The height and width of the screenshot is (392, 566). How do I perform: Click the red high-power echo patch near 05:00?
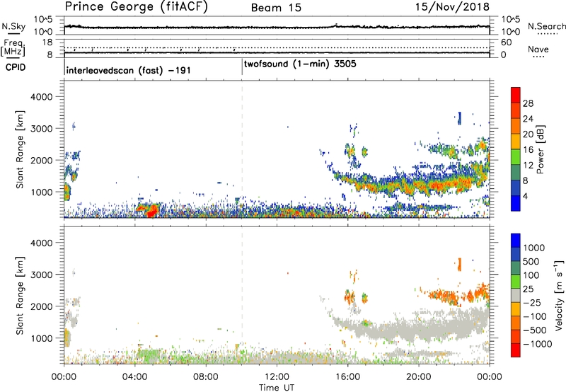point(153,211)
